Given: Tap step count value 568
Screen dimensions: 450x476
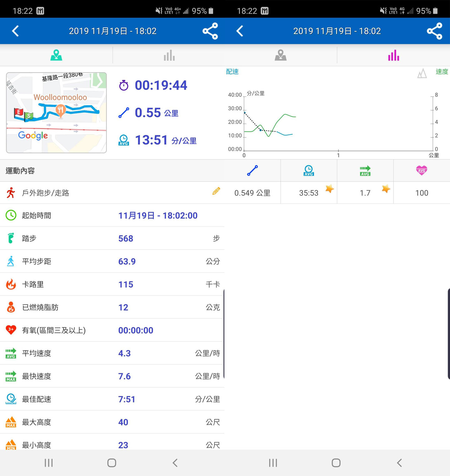Looking at the screenshot, I should click(x=126, y=239).
